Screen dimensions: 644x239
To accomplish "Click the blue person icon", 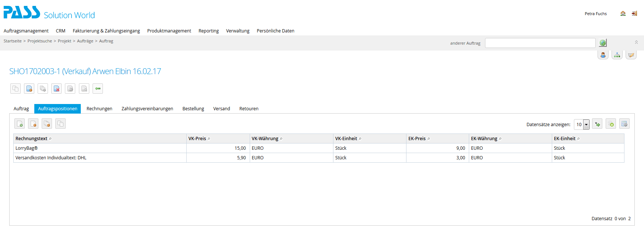I will coord(603,55).
